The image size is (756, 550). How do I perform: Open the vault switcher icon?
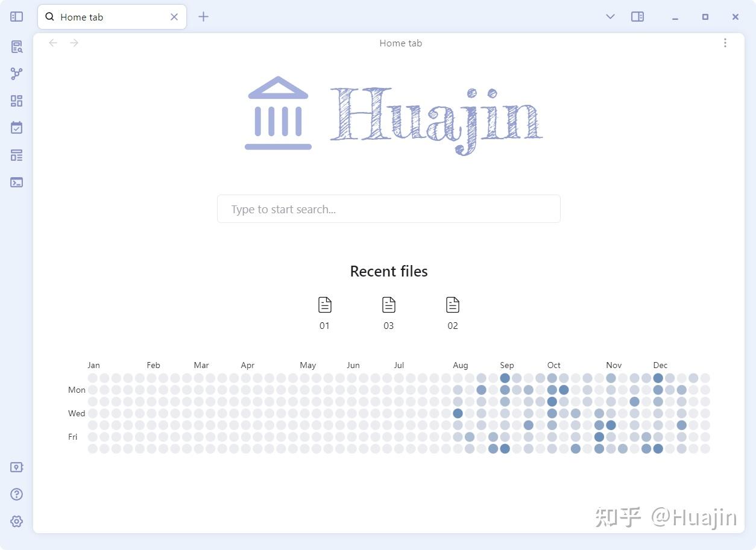(17, 467)
